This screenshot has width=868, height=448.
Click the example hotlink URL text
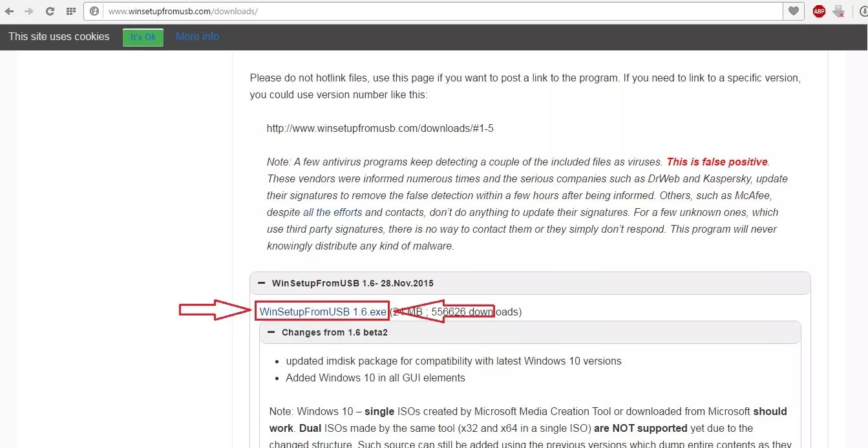tap(380, 128)
